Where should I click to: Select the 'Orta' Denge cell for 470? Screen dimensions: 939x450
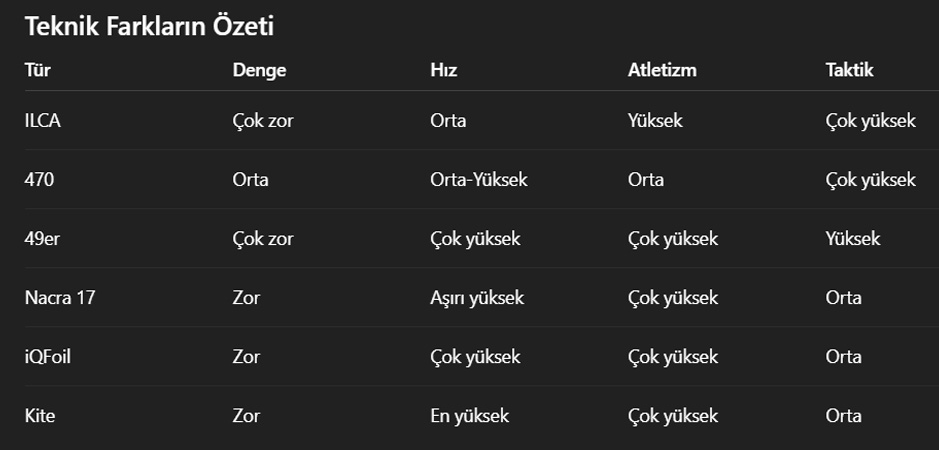(250, 180)
